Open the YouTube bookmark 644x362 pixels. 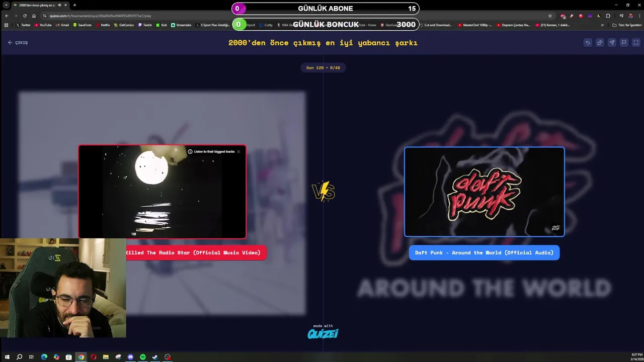tap(43, 25)
